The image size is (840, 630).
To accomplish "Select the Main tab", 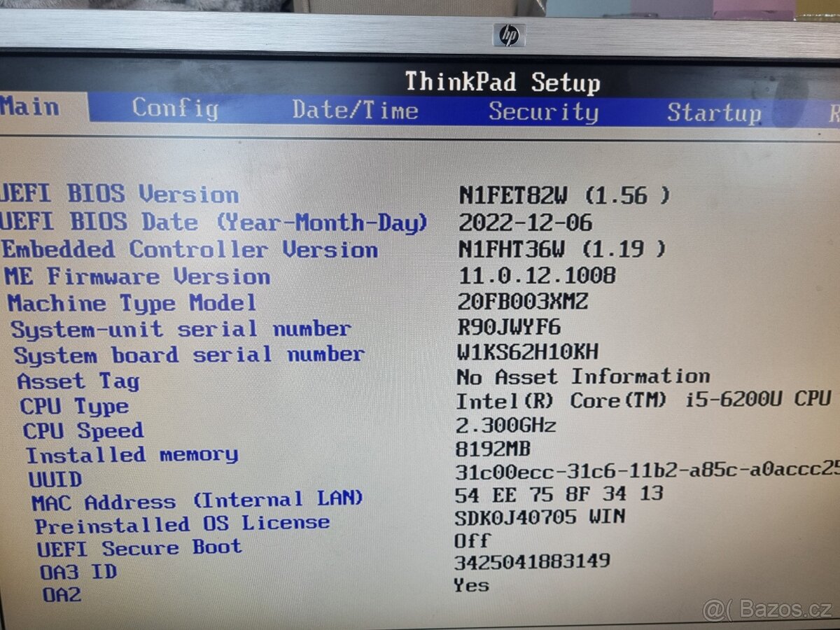I will point(29,108).
